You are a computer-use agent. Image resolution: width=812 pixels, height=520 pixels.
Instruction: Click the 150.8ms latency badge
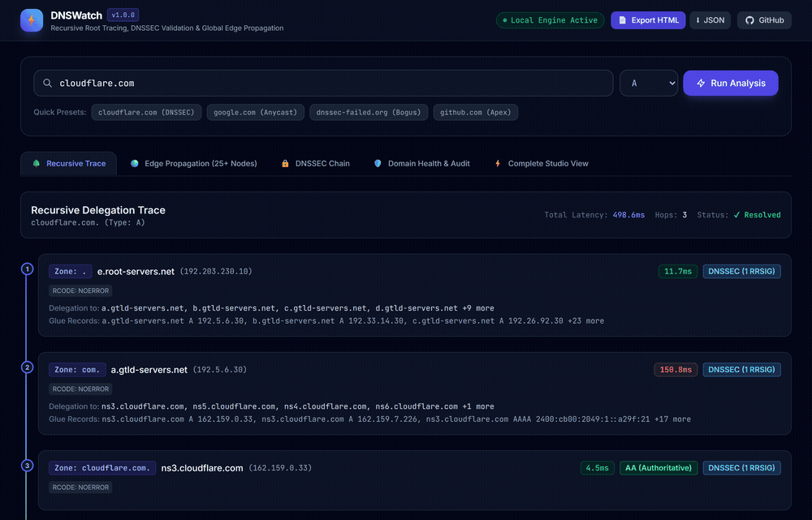click(676, 369)
